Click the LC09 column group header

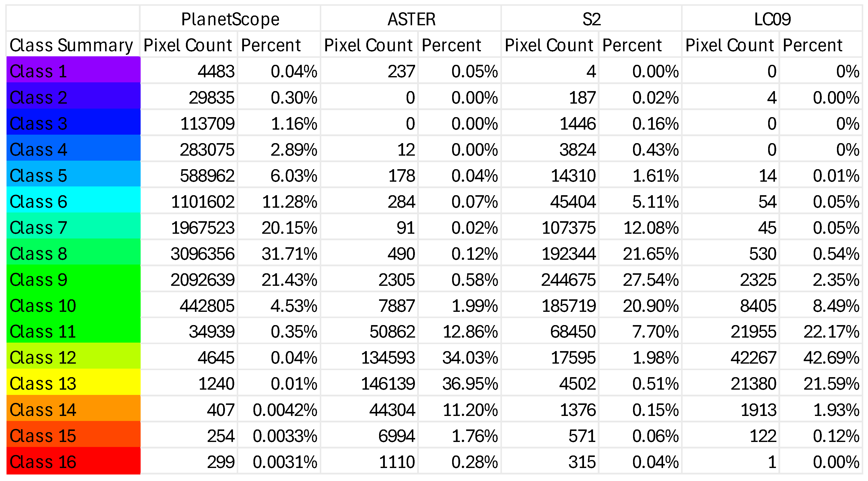coord(772,19)
